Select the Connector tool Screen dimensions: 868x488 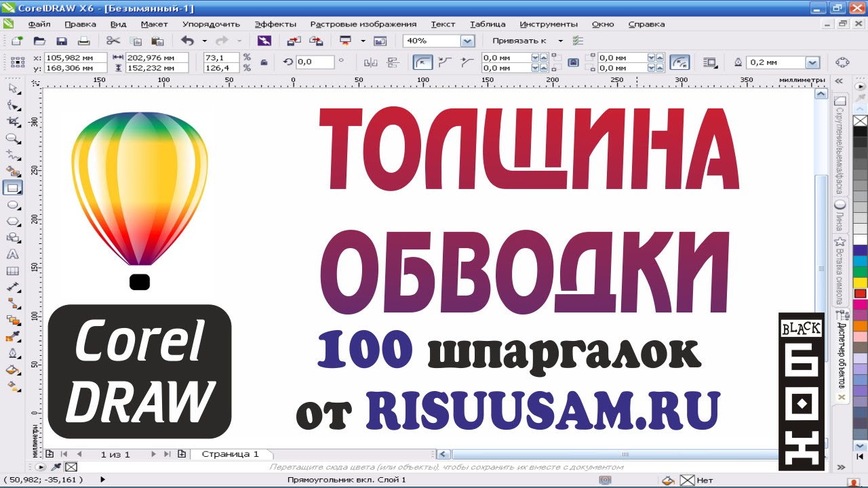(x=13, y=304)
